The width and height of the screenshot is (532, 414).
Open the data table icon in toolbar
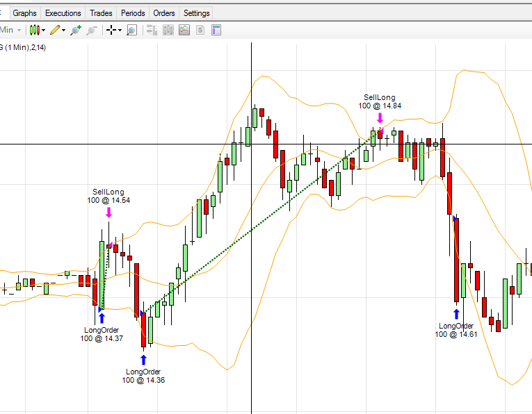point(216,30)
